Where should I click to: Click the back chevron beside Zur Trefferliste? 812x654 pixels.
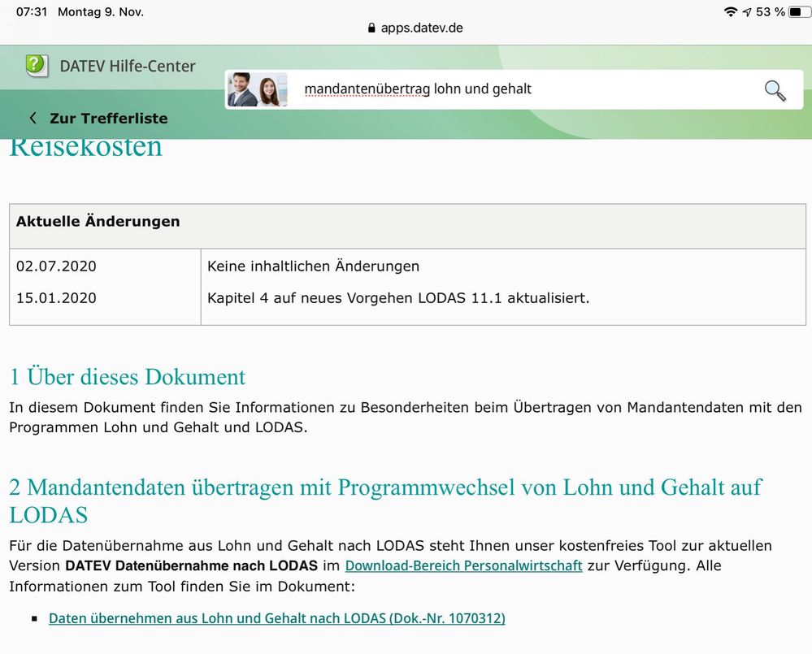pyautogui.click(x=33, y=118)
